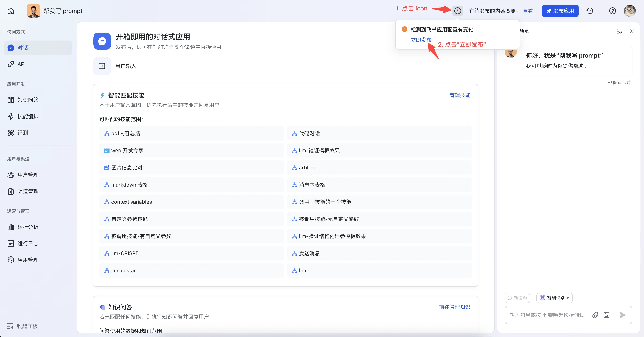
Task: Select the web 开发专家 skill
Action: point(192,151)
